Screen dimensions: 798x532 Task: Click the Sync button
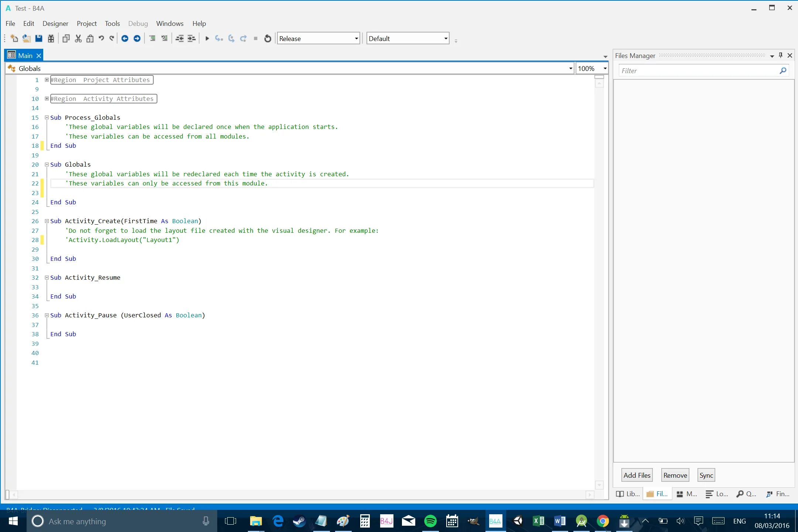(x=706, y=475)
